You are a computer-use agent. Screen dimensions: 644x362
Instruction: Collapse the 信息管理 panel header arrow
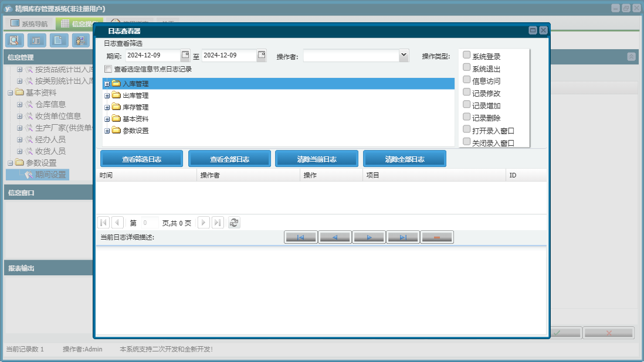tap(631, 57)
